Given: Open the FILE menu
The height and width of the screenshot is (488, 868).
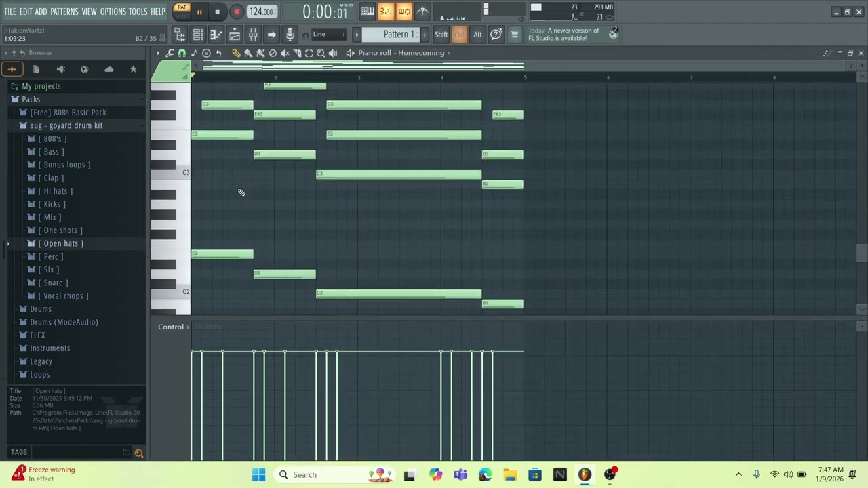Looking at the screenshot, I should 10,12.
